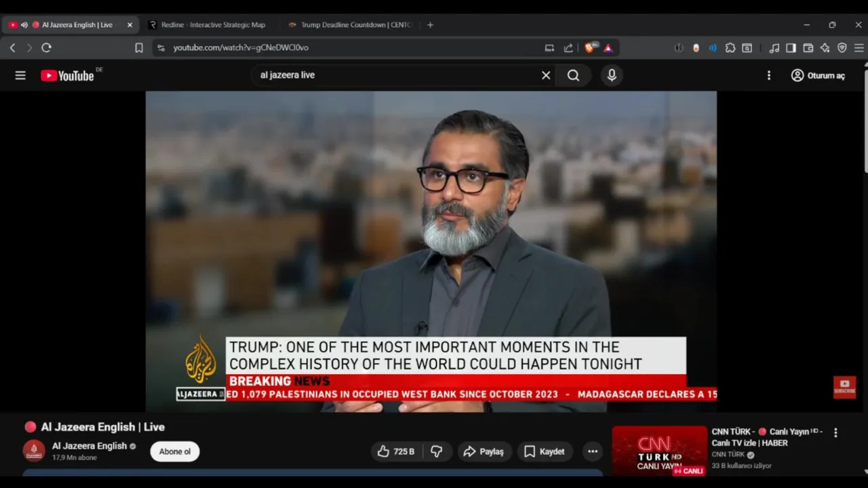The width and height of the screenshot is (868, 488).
Task: Open the Brave VPN shield icon
Action: click(842, 47)
